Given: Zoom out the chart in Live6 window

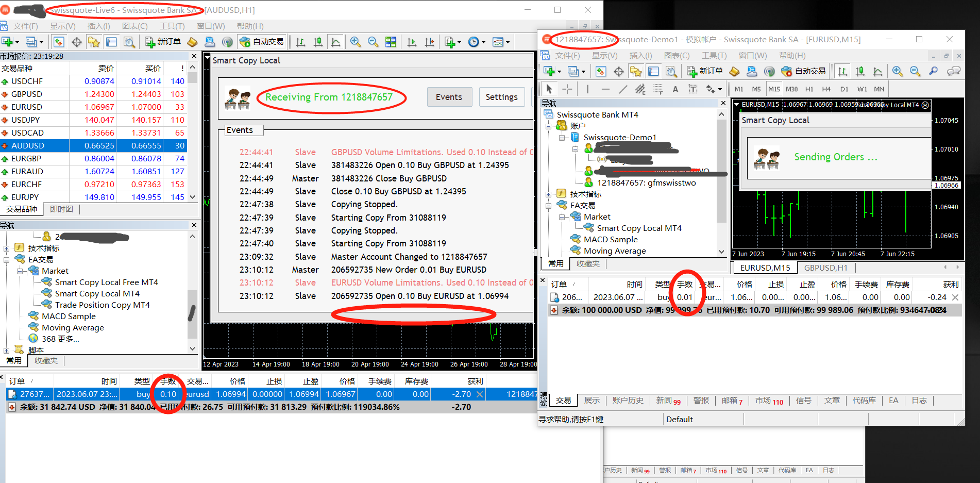Looking at the screenshot, I should [x=373, y=42].
